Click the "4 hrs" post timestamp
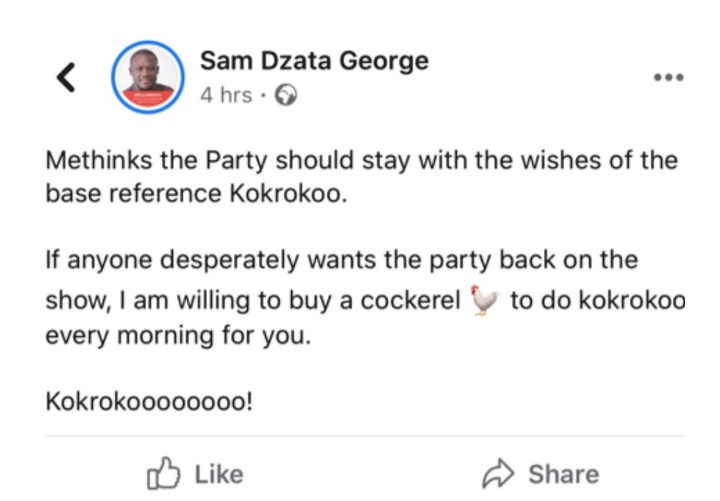 coord(228,96)
